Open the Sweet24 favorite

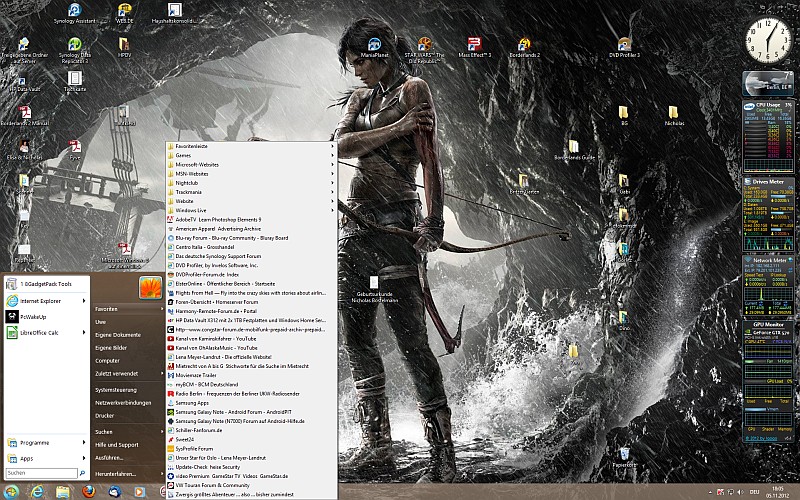(x=251, y=439)
